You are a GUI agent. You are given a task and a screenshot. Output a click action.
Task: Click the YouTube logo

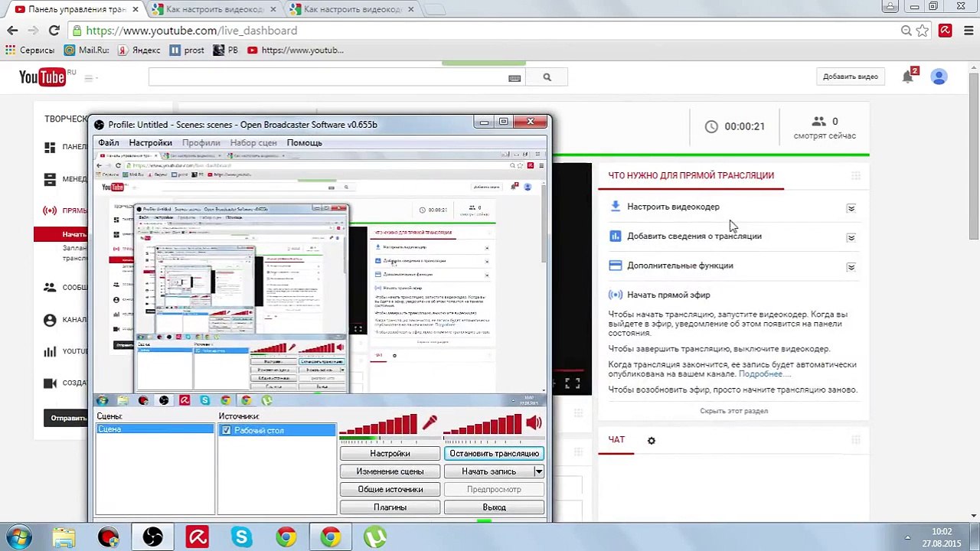[x=42, y=77]
